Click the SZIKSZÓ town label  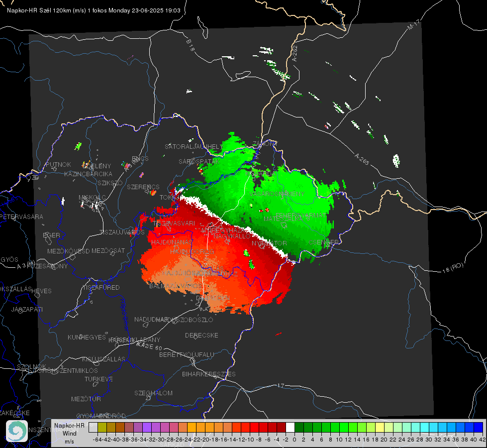pos(110,183)
